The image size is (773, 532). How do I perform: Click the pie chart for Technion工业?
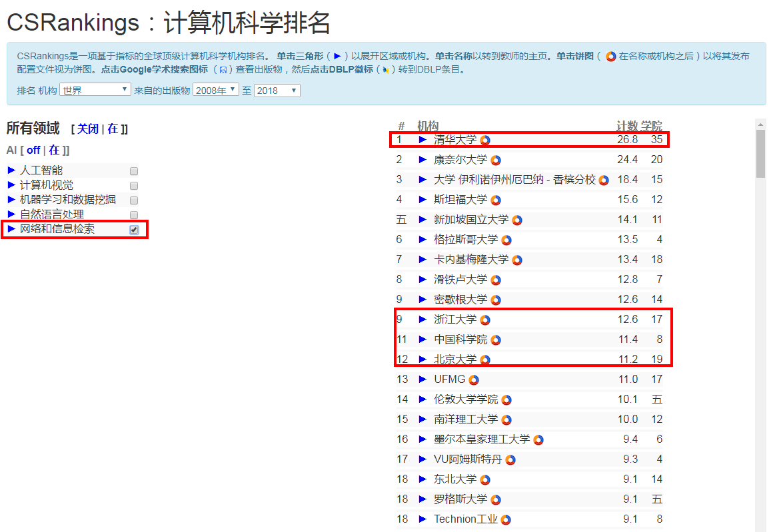[x=507, y=519]
